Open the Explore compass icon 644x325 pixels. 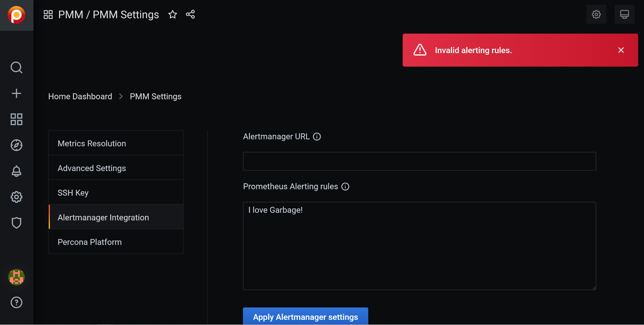point(16,145)
